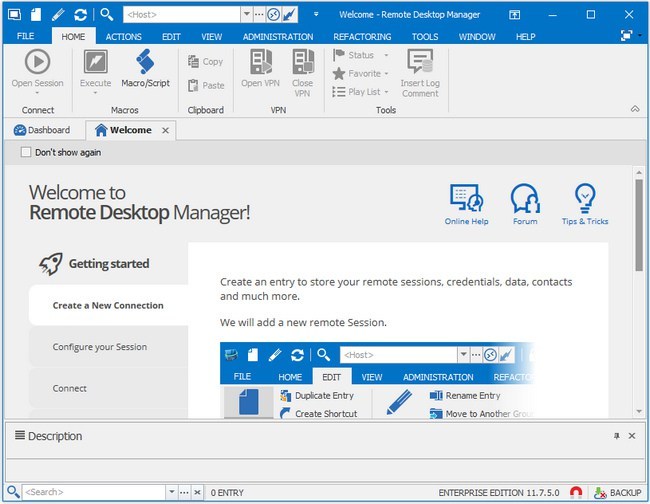Click the remote connect arrow icon beside Host
The image size is (650, 504).
pyautogui.click(x=289, y=15)
